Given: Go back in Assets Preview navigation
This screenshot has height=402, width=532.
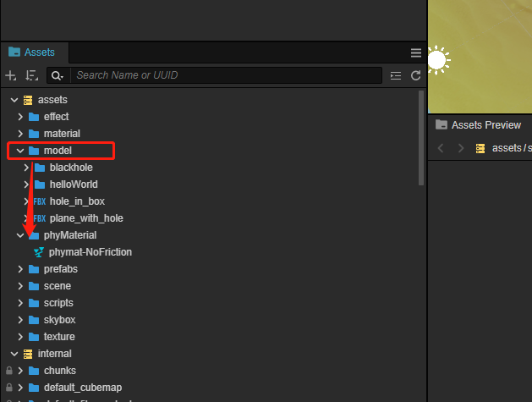Looking at the screenshot, I should click(441, 148).
